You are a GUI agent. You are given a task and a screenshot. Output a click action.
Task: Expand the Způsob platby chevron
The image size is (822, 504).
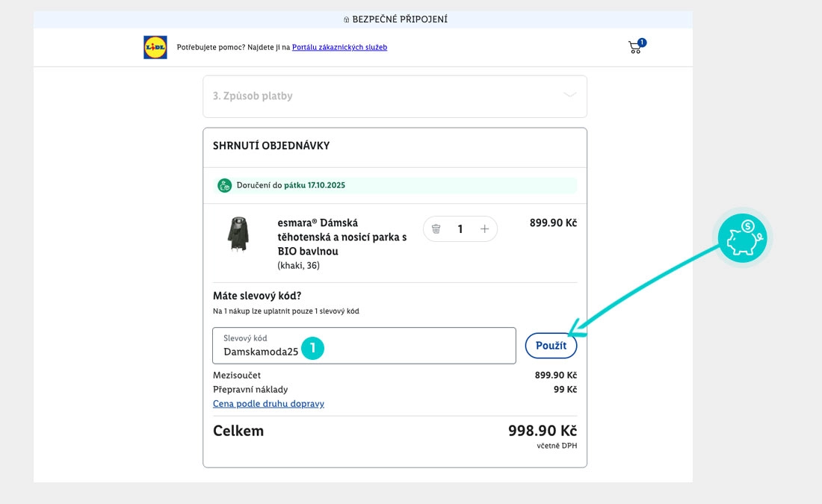point(569,96)
